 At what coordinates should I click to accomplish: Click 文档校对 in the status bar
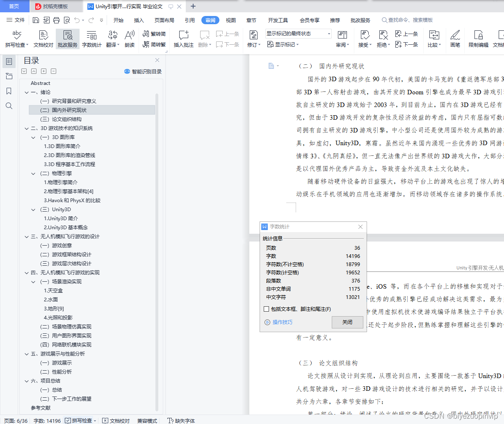point(116,421)
